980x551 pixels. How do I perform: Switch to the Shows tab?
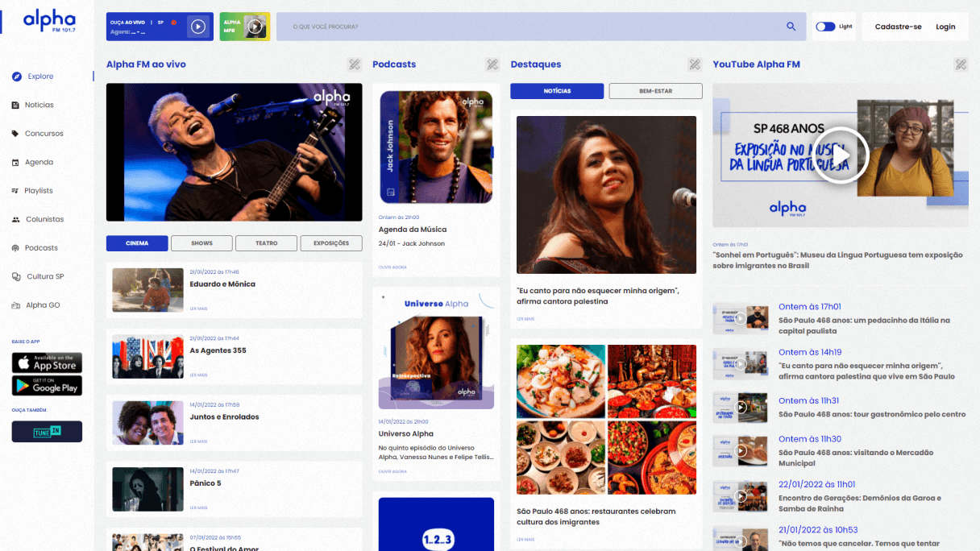click(x=201, y=243)
